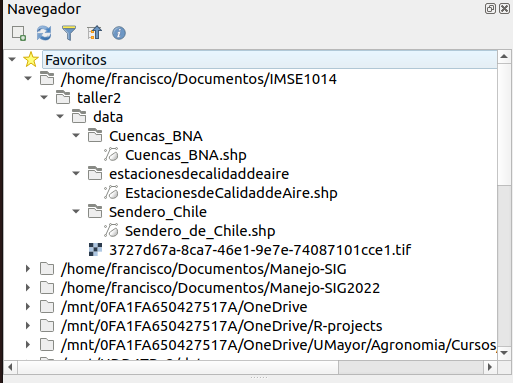Click the Add Selected Layers icon
This screenshot has height=383, width=513.
(x=19, y=33)
